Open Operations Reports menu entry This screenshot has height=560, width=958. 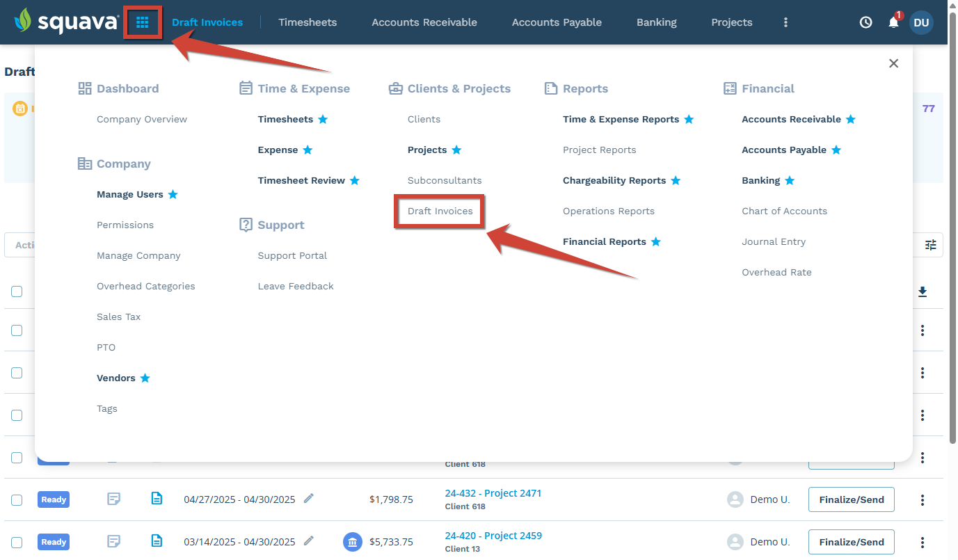pos(609,211)
